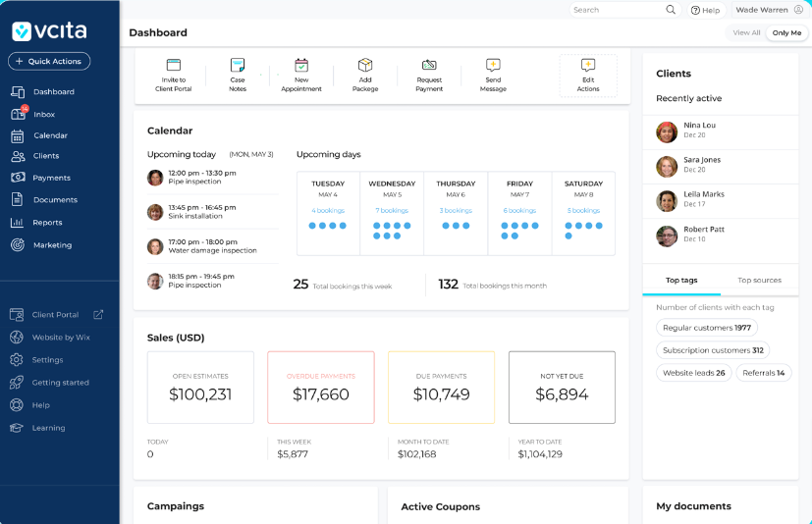Click Website leads 26 tag
812x524 pixels.
tap(694, 373)
